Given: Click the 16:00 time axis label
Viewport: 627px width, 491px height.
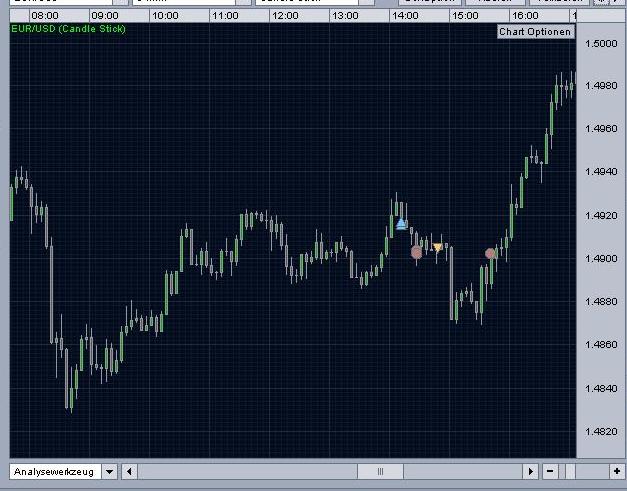Looking at the screenshot, I should [525, 16].
